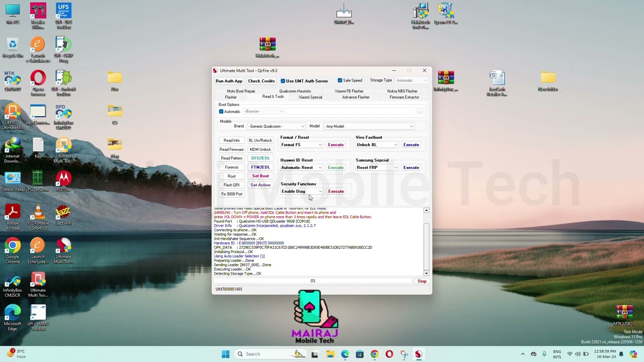Open the Jazz Wifi desktop shortcut
644x362 pixels.
pyautogui.click(x=63, y=212)
